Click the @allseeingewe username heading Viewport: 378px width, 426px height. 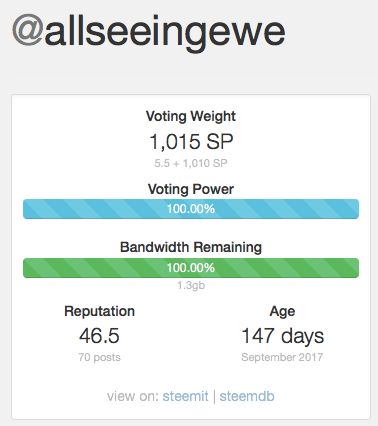tap(149, 33)
